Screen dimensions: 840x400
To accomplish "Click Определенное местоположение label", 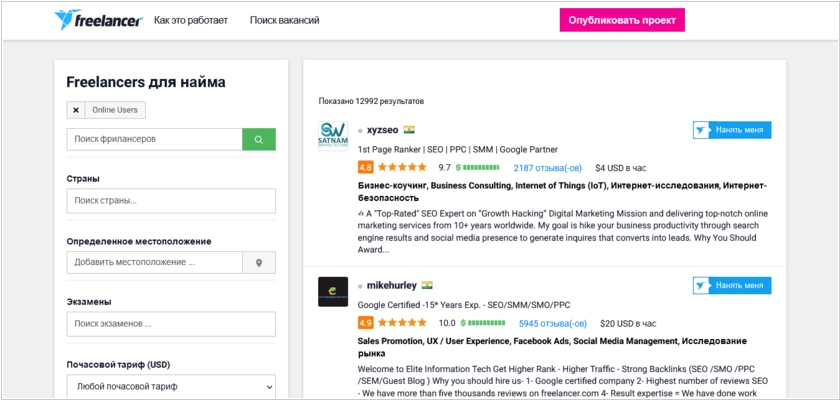I will [x=139, y=241].
